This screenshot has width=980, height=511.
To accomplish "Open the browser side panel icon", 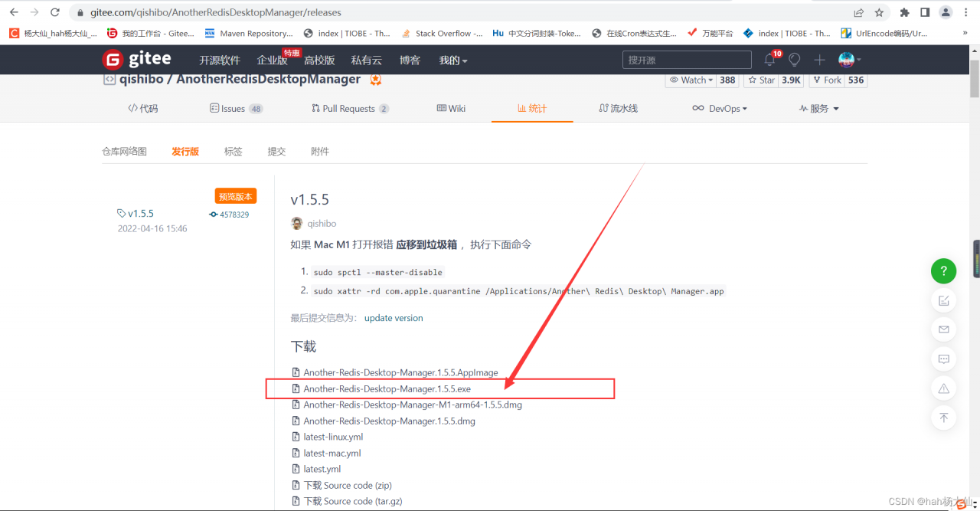I will click(x=925, y=12).
